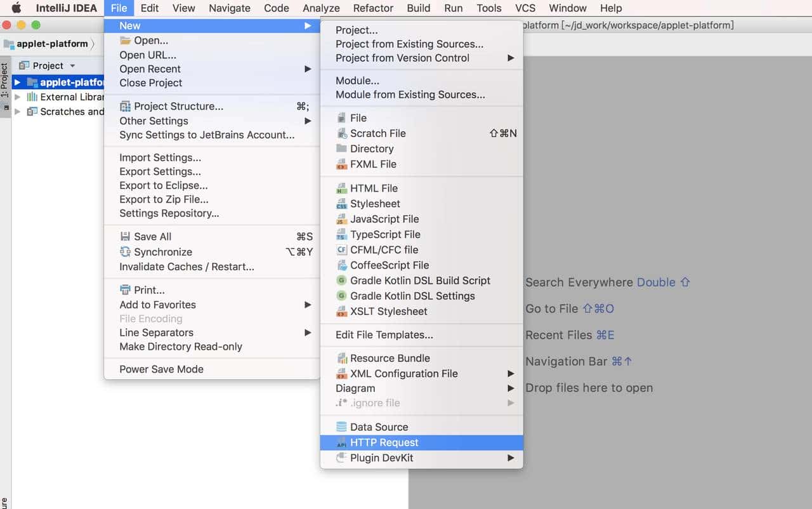This screenshot has width=812, height=509.
Task: Select Export to Eclipse...
Action: (164, 186)
